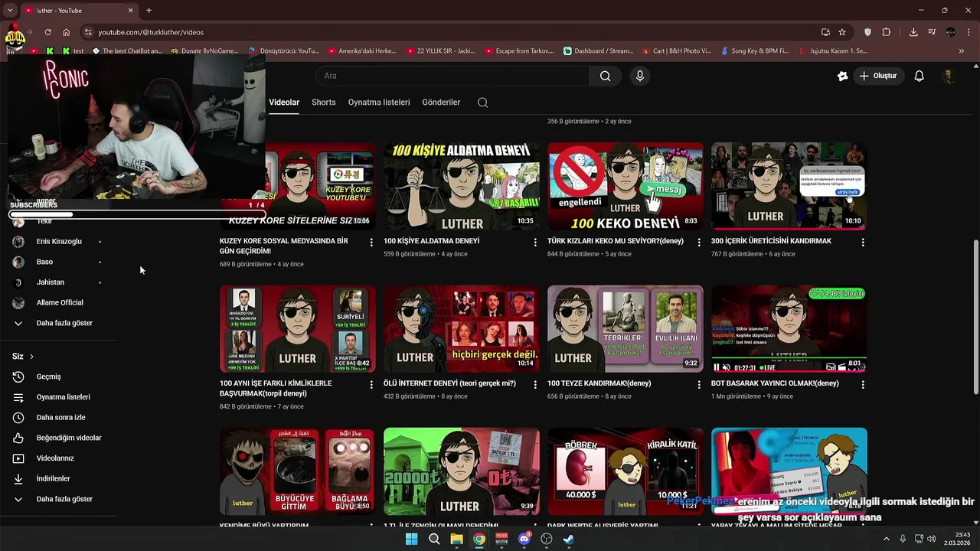Open Daha sonra izle list
980x551 pixels.
(x=60, y=418)
